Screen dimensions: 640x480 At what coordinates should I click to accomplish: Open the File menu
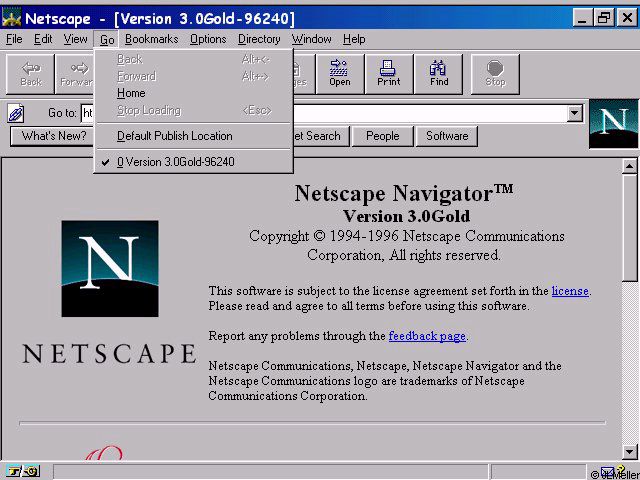coord(14,39)
